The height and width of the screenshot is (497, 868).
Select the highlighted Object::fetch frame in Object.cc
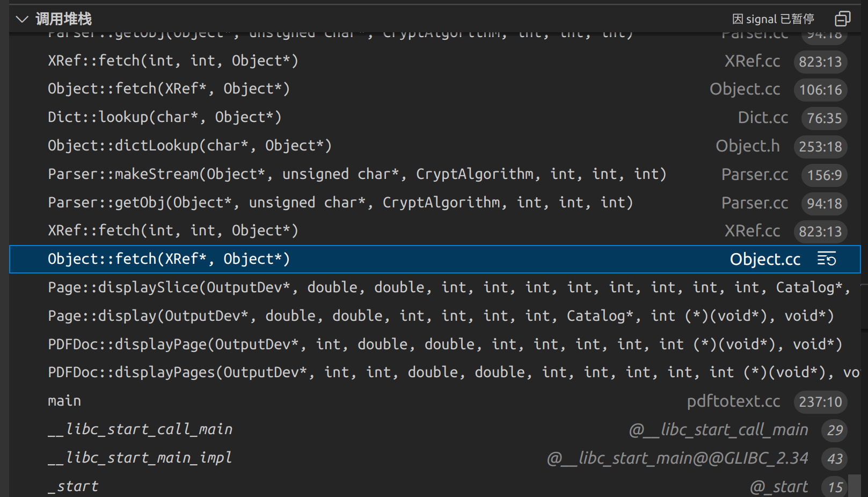(x=168, y=258)
